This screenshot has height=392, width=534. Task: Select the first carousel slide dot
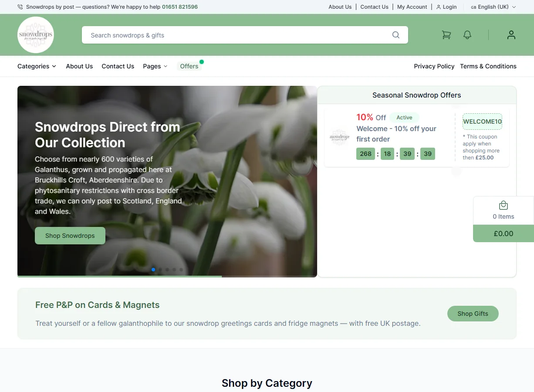point(153,270)
